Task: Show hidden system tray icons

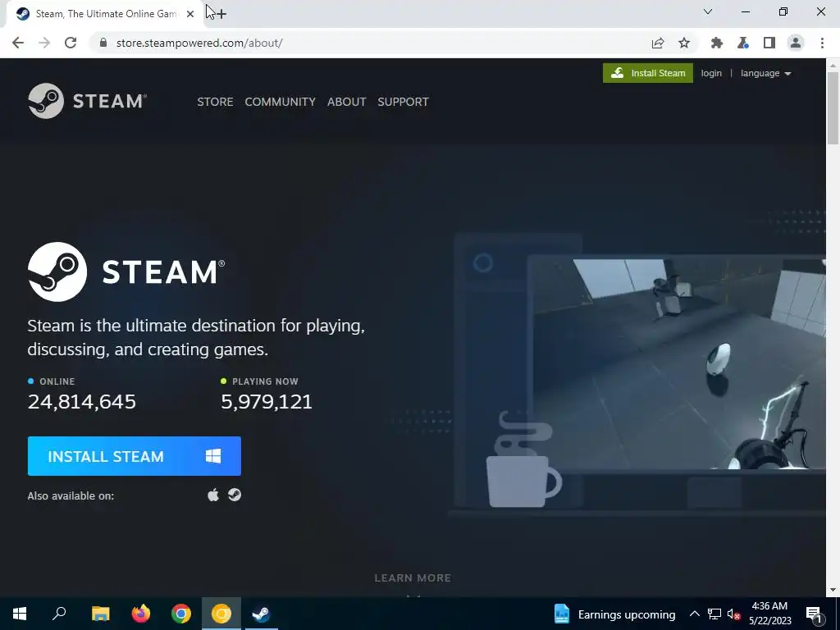Action: (694, 614)
